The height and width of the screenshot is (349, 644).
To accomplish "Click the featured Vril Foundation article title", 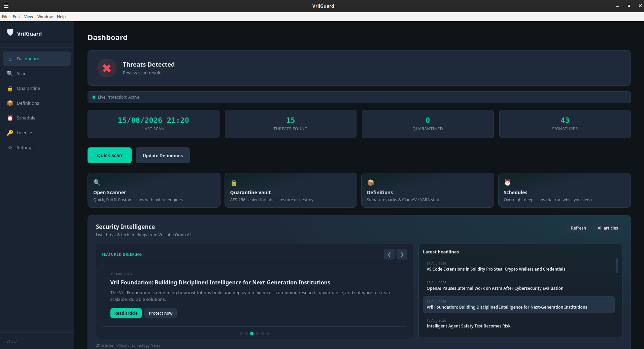I will click(220, 282).
